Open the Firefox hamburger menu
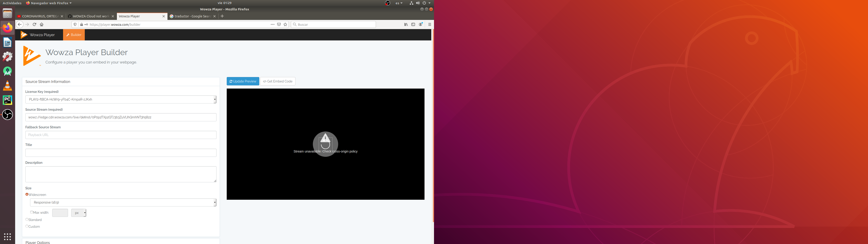Screen dimensions: 868x244 [430, 24]
